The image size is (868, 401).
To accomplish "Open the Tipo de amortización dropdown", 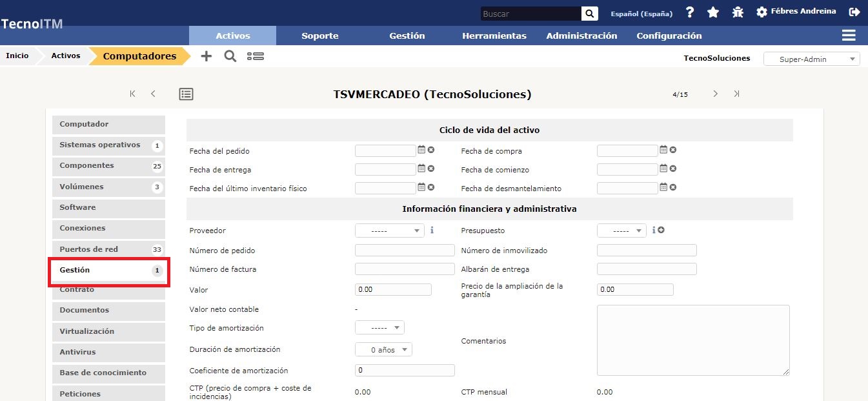I will [x=379, y=328].
